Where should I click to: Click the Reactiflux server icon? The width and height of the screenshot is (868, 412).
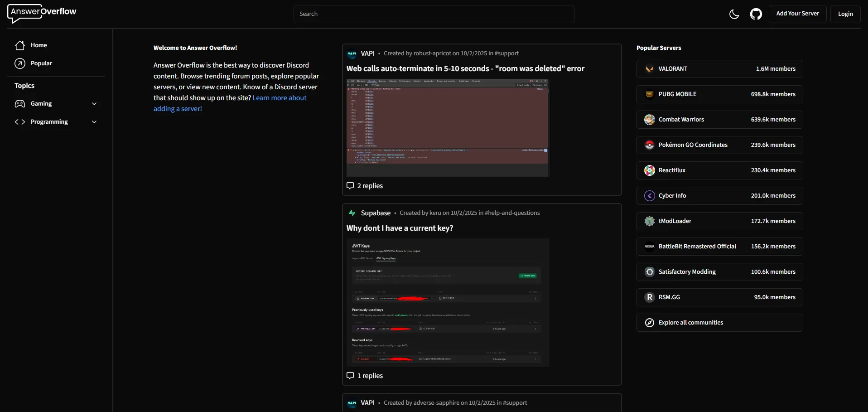(650, 170)
